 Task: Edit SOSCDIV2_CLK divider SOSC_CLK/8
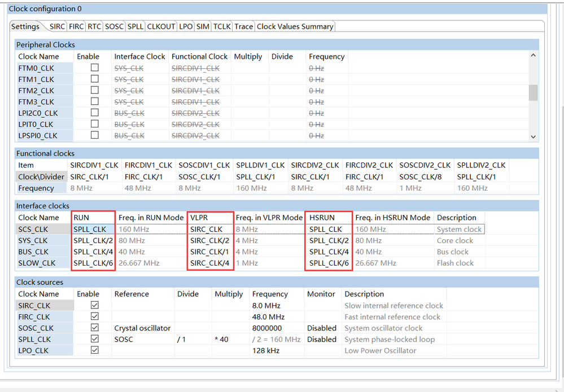click(x=425, y=177)
